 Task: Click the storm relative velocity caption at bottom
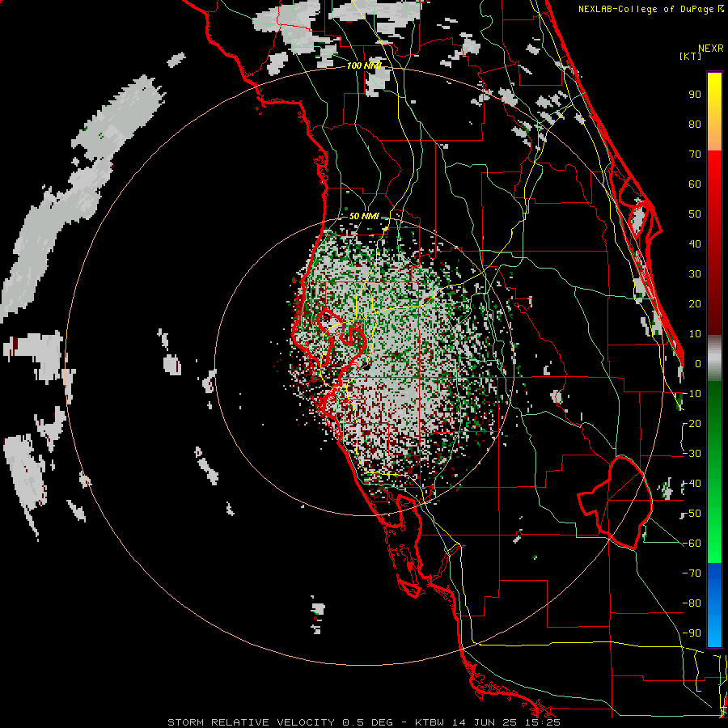coord(364,722)
